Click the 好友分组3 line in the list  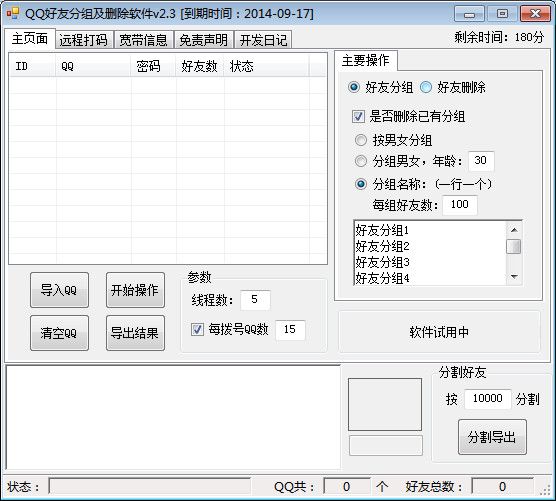(x=382, y=262)
